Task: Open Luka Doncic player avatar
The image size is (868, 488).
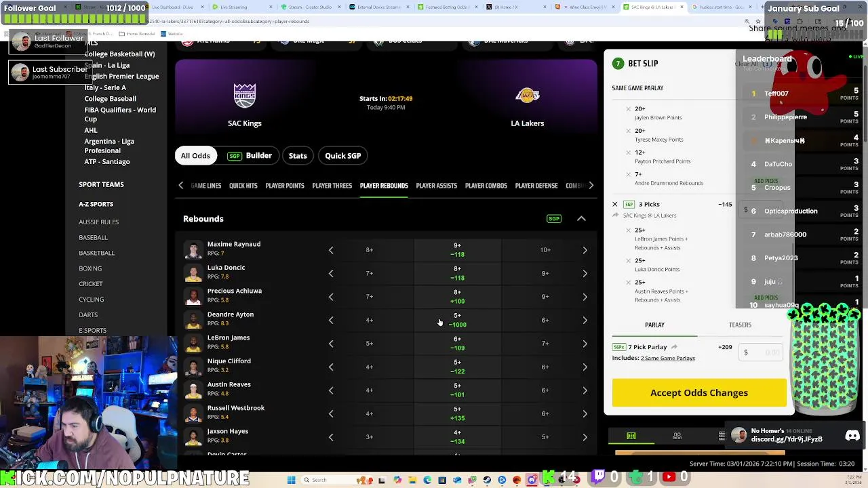Action: point(194,273)
